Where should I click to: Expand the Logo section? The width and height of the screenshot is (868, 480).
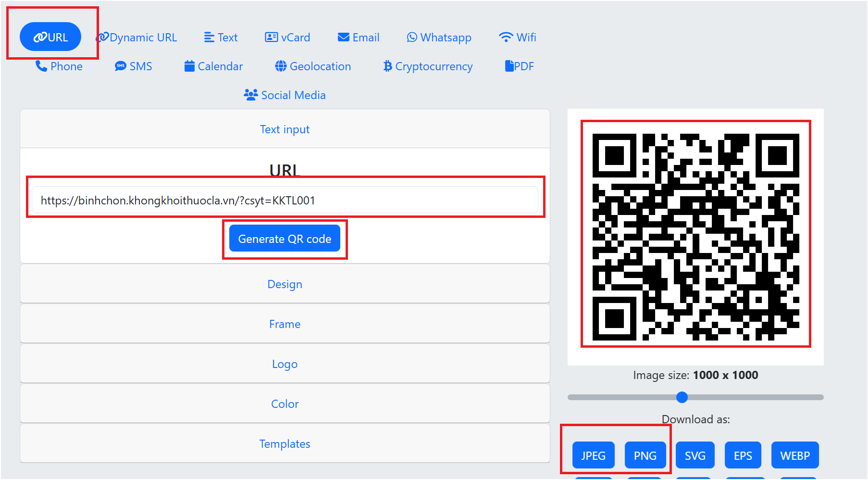(285, 364)
